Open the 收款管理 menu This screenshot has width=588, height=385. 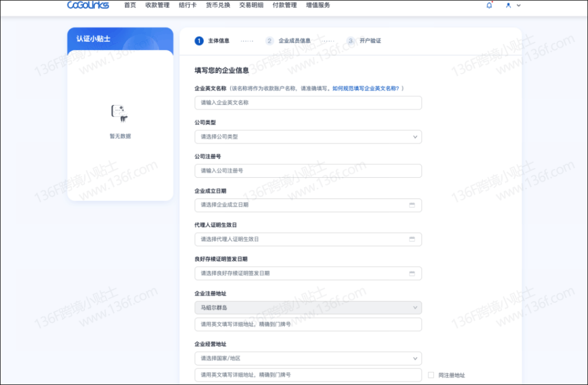157,5
